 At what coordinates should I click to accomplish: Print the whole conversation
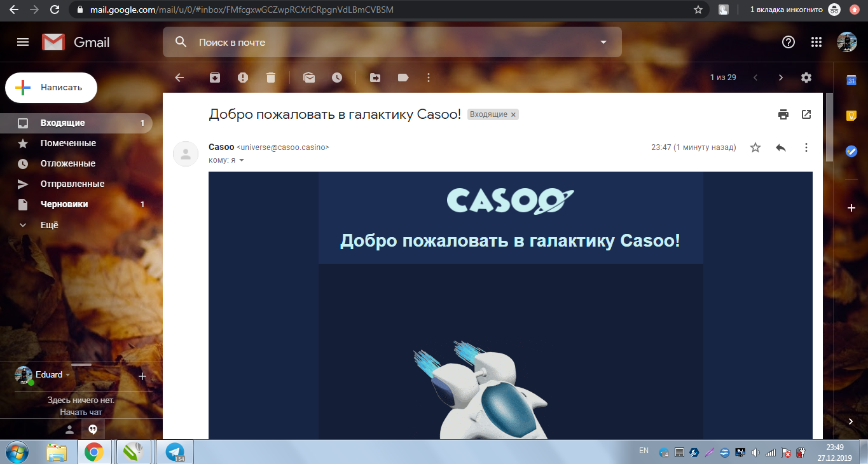click(x=783, y=114)
